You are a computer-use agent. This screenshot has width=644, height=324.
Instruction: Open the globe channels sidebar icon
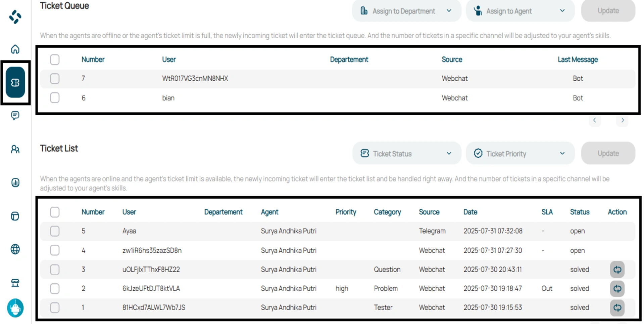(x=15, y=249)
